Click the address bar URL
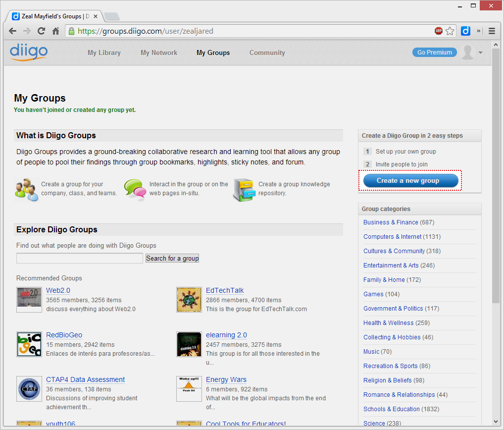Screen dimensions: 504x430 click(145, 31)
